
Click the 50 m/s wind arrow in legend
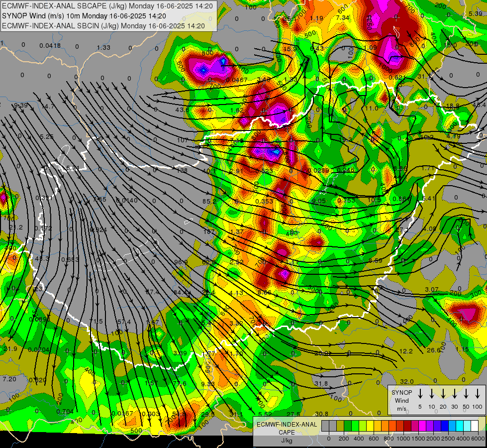[x=466, y=394]
